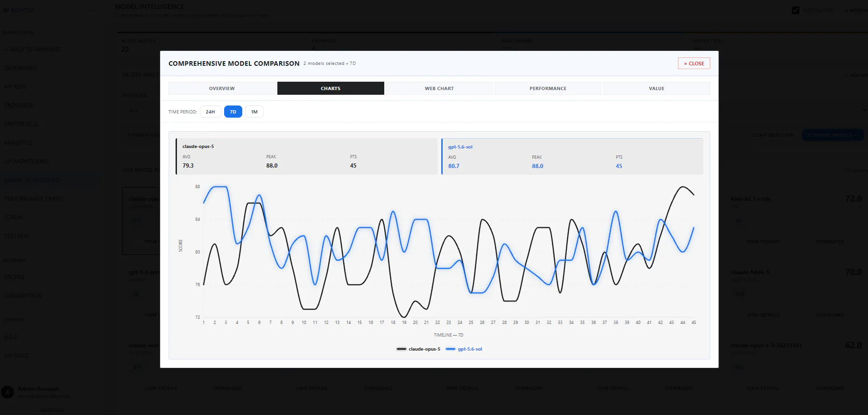Image resolution: width=868 pixels, height=415 pixels.
Task: Select the gpt-5.6-sol stats card
Action: pyautogui.click(x=572, y=156)
